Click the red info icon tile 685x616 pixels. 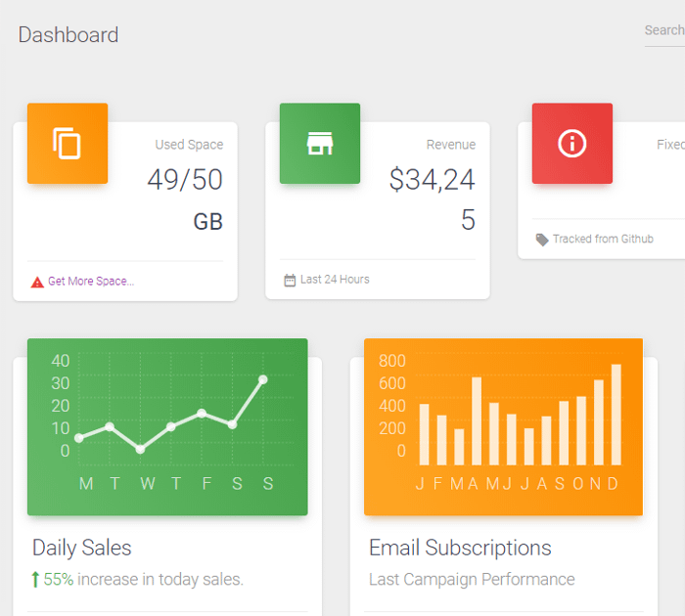pos(572,143)
